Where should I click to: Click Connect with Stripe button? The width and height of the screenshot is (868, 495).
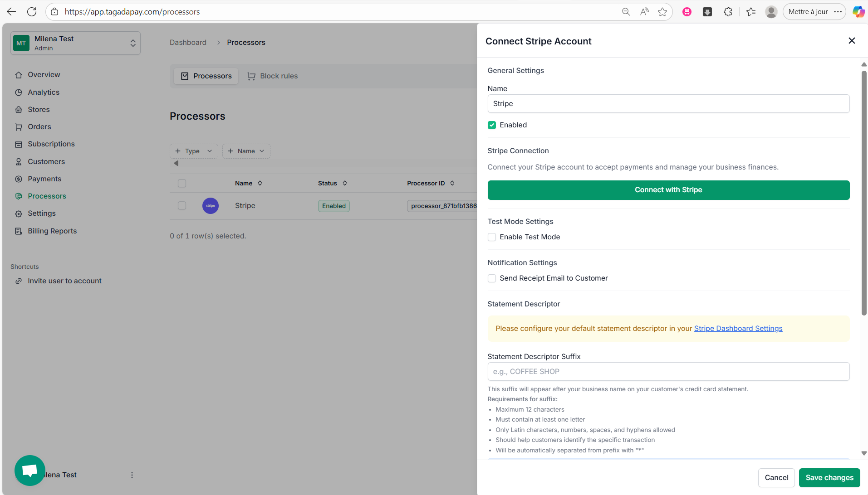[x=668, y=190]
